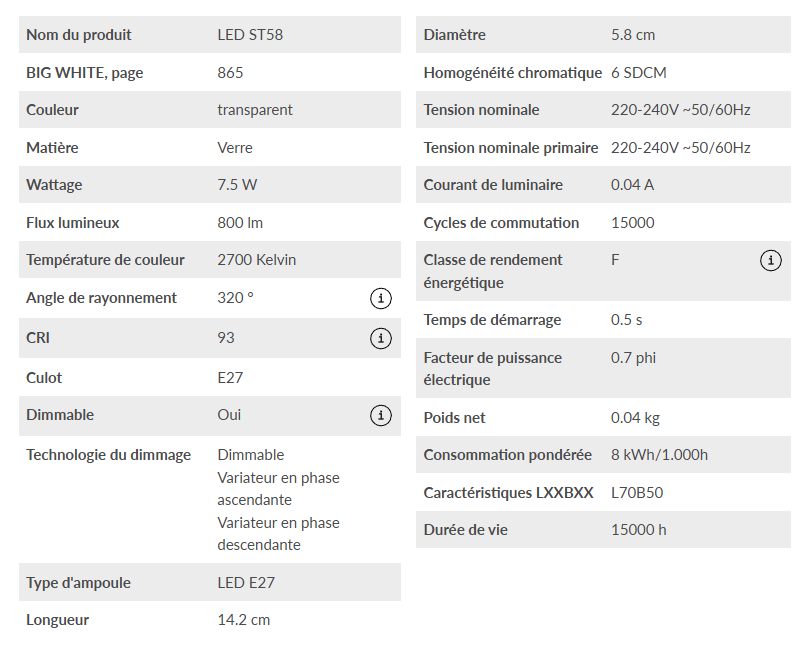Select the Consommation pondérée value 8 kWh/1.000h

pyautogui.click(x=659, y=455)
